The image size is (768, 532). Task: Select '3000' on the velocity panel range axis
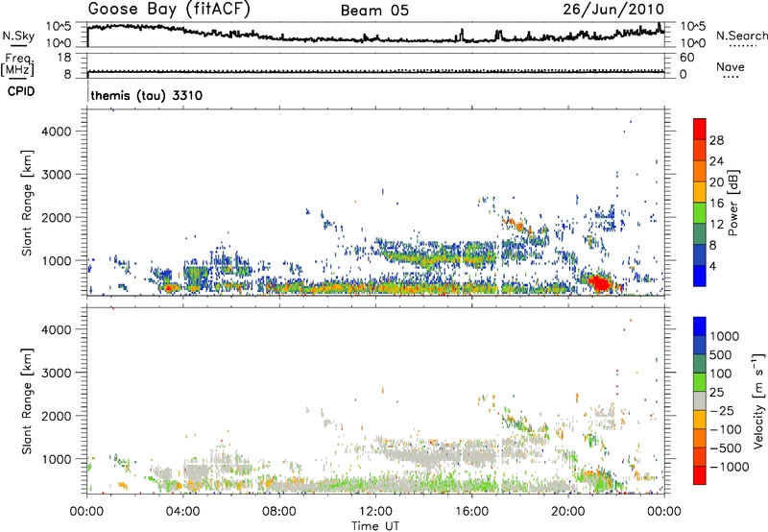click(x=57, y=373)
